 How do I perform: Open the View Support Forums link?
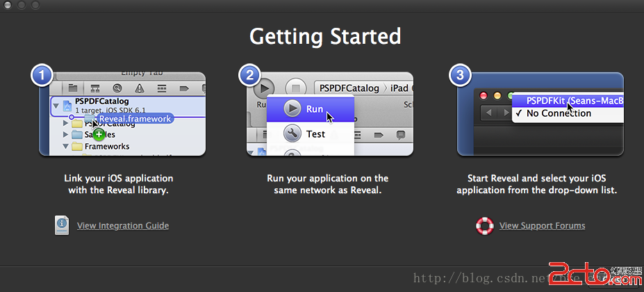542,226
